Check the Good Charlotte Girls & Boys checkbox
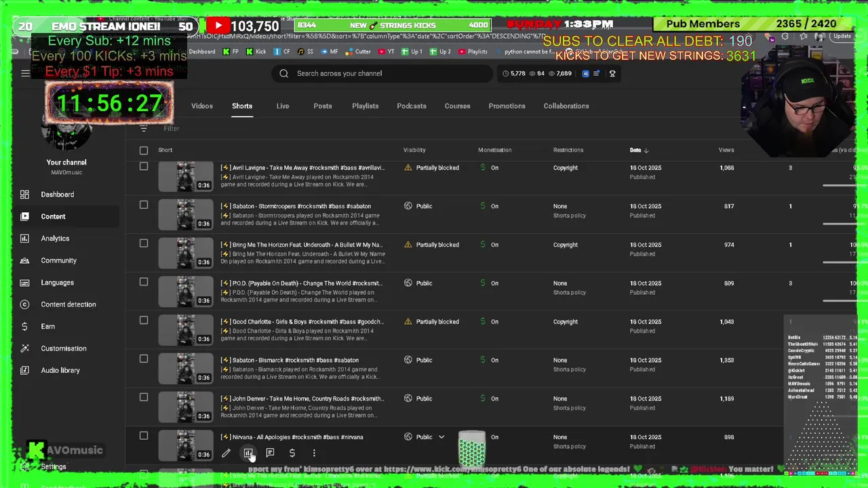Viewport: 868px width, 488px height. tap(143, 321)
